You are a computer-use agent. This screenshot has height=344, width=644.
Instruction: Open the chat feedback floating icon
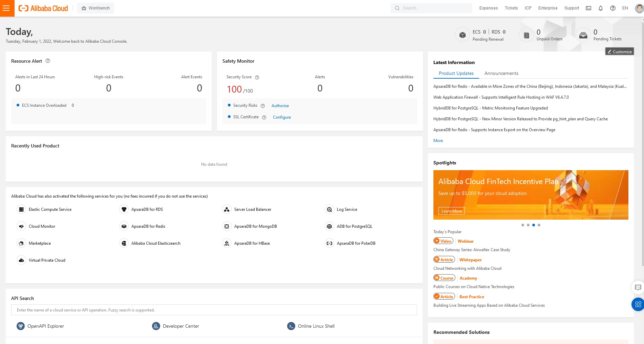tap(638, 287)
